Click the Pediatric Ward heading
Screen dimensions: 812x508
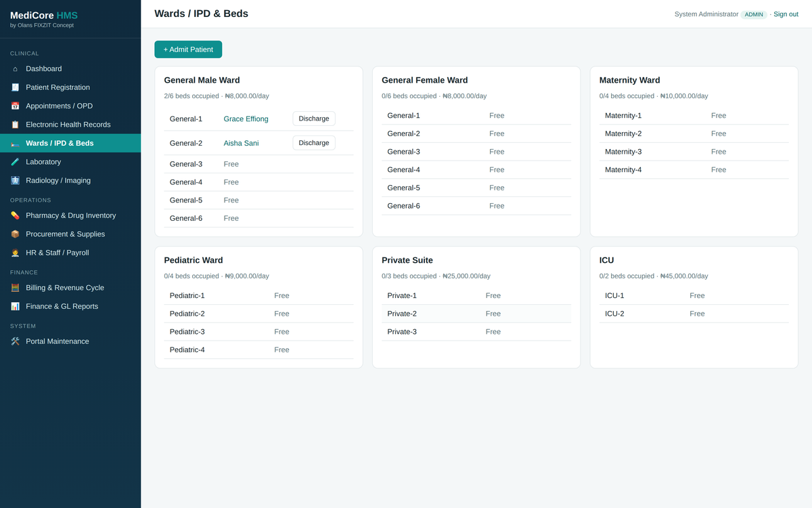coord(194,260)
